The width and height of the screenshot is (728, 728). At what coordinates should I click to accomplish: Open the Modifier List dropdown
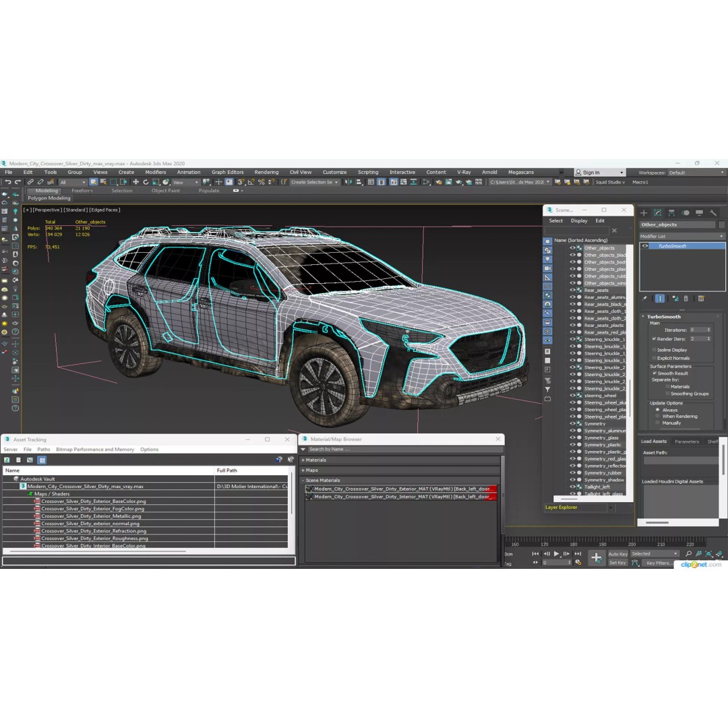pyautogui.click(x=682, y=237)
